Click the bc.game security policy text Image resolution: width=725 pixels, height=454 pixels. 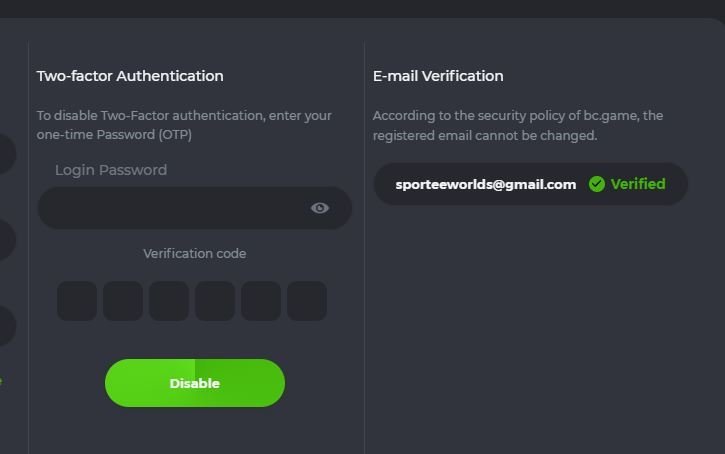[517, 125]
